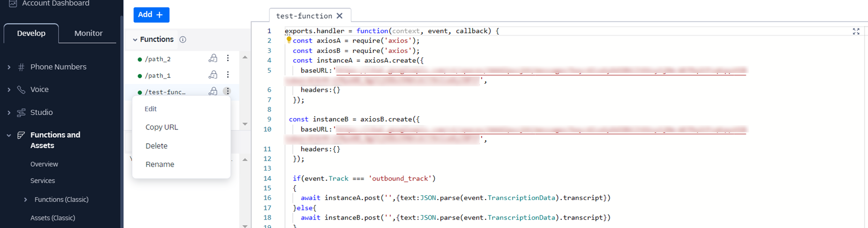Click the lightbulb quick-fix icon
Screen dimensions: 868x228
[289, 40]
